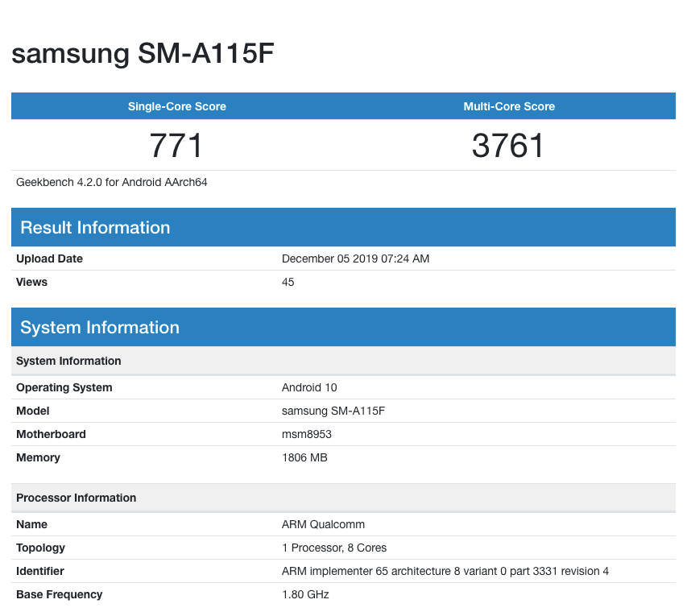Select the Memory label

click(38, 457)
